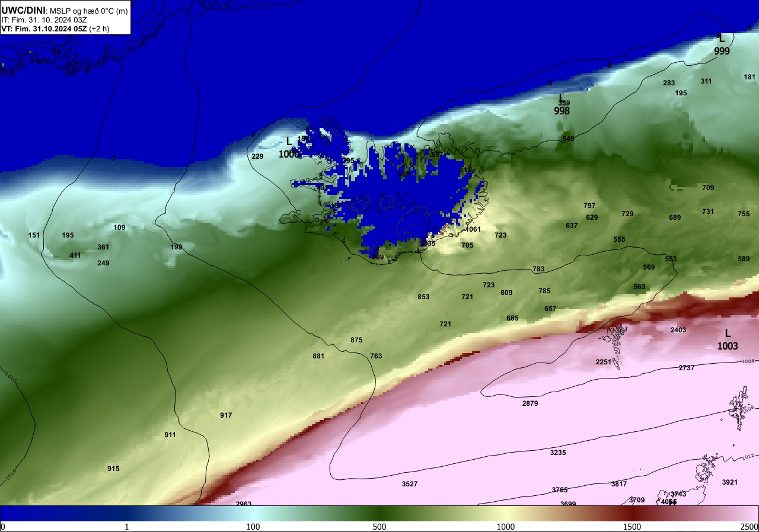Click the height value 3817
The height and width of the screenshot is (532, 759).
tap(619, 484)
